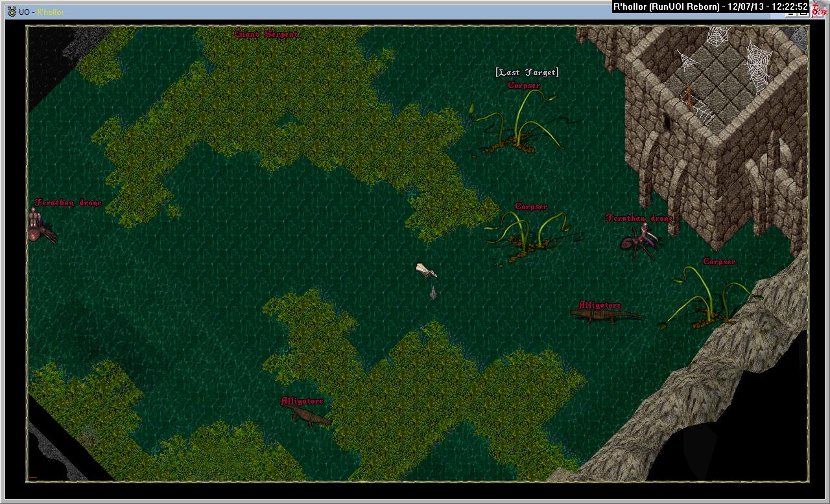The height and width of the screenshot is (504, 830).
Task: Select the Terathan drone label at left edge
Action: (x=68, y=203)
